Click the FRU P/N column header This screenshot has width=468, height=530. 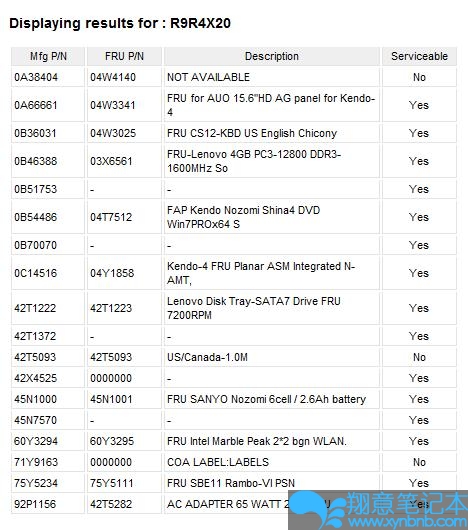click(x=124, y=56)
